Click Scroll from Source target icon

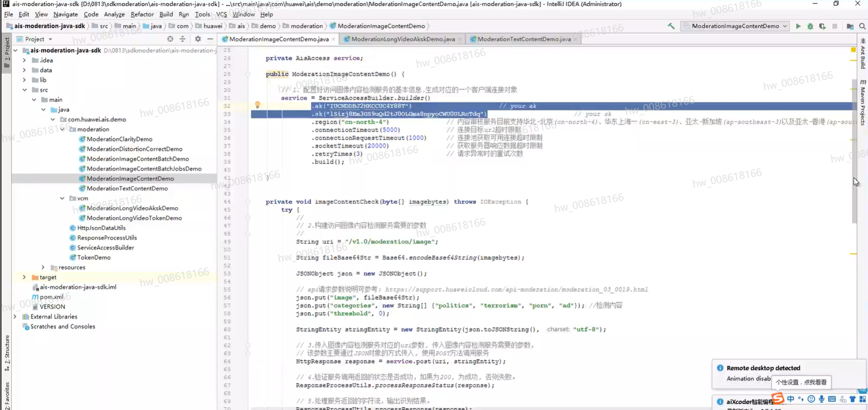(170, 39)
